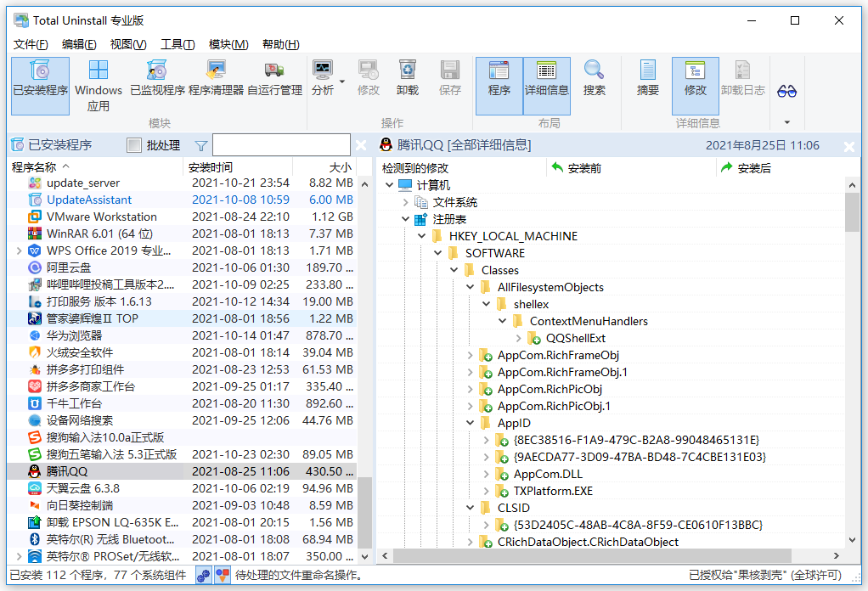Expand WPS Office 2019 entry
This screenshot has width=868, height=591.
pos(19,250)
